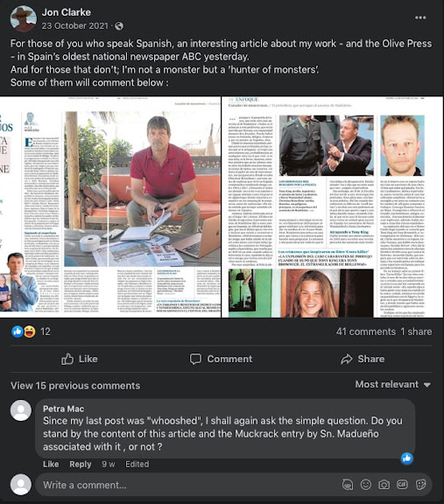Like the post using the Like button
The image size is (444, 504).
(x=79, y=359)
